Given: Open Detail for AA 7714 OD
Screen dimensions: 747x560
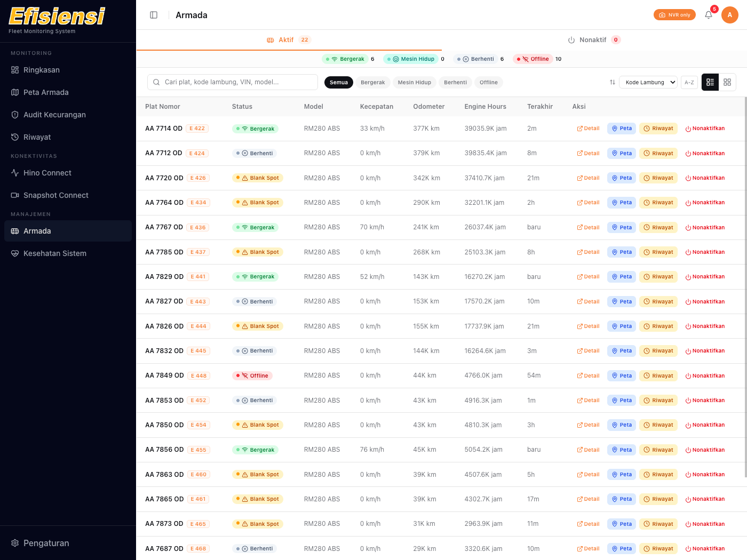Looking at the screenshot, I should 588,129.
